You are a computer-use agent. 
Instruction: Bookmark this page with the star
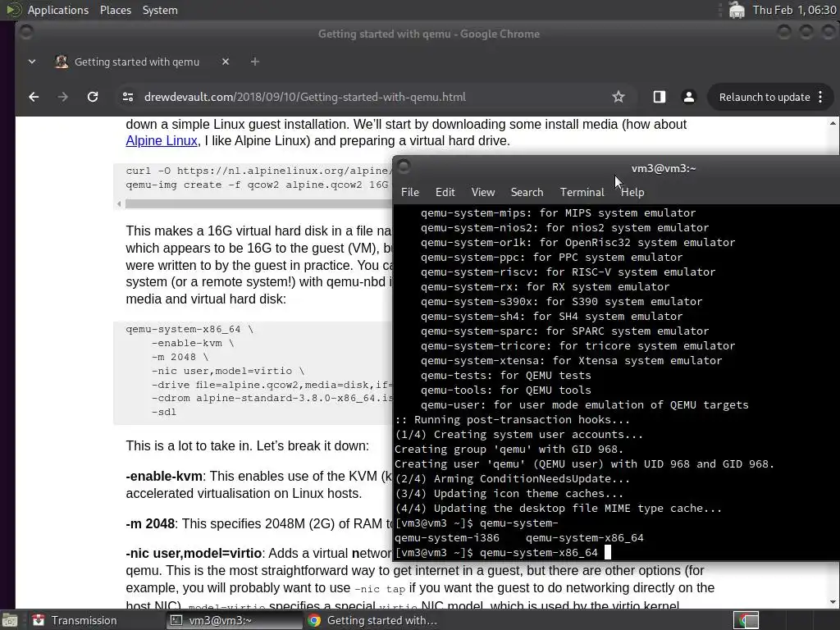pyautogui.click(x=619, y=97)
